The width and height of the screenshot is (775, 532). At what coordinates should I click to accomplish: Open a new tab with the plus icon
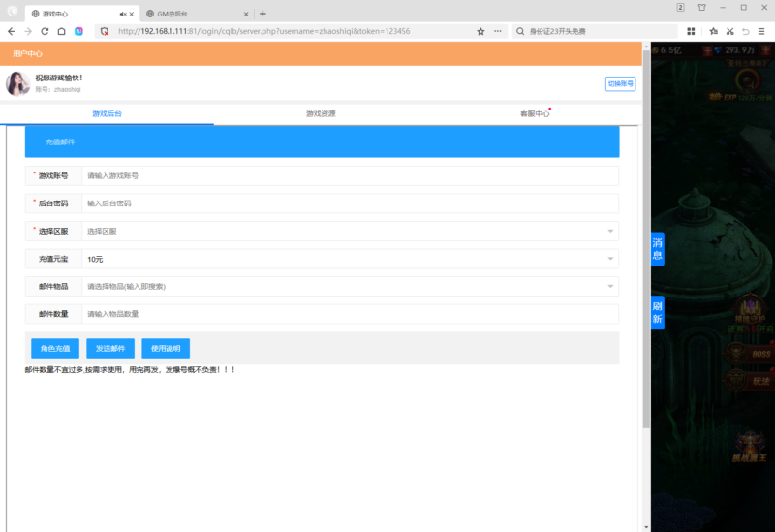click(x=263, y=14)
